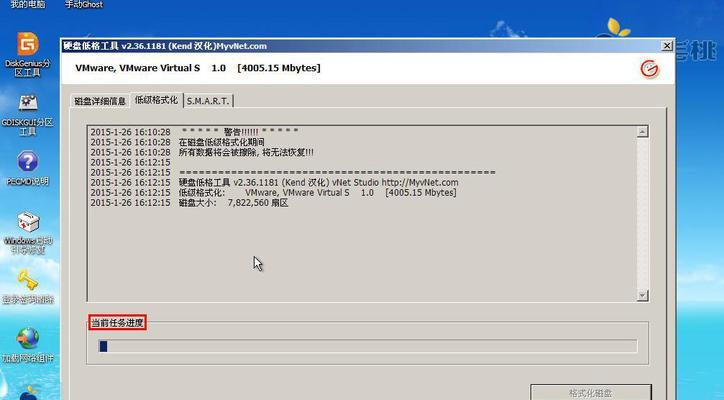
Task: Select the blank 16:12:15 log line
Action: point(131,163)
